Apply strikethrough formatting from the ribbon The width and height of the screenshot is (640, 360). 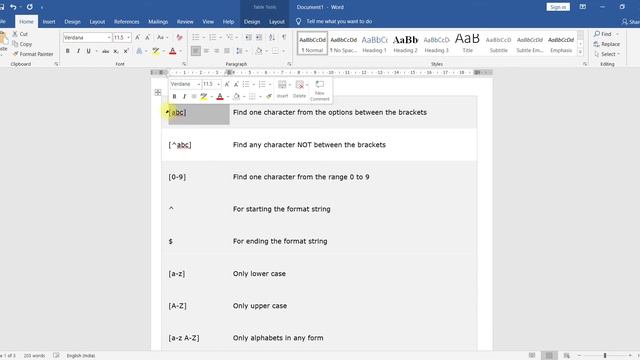pos(105,51)
